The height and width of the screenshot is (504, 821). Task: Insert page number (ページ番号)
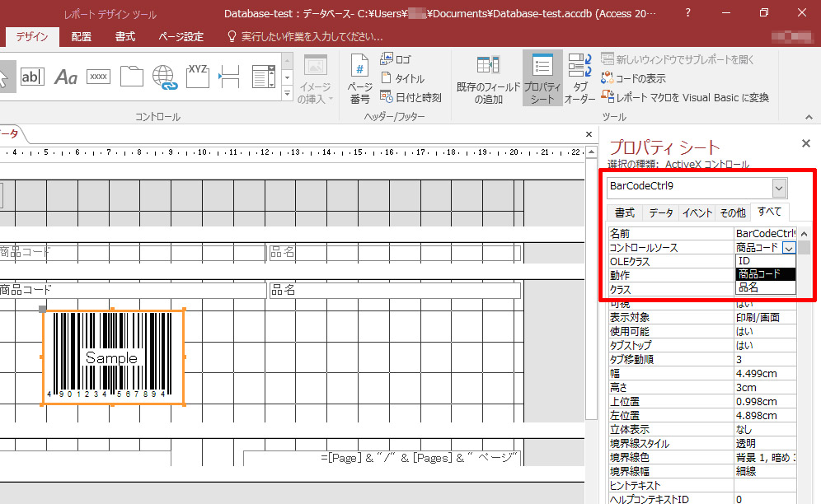pos(359,80)
